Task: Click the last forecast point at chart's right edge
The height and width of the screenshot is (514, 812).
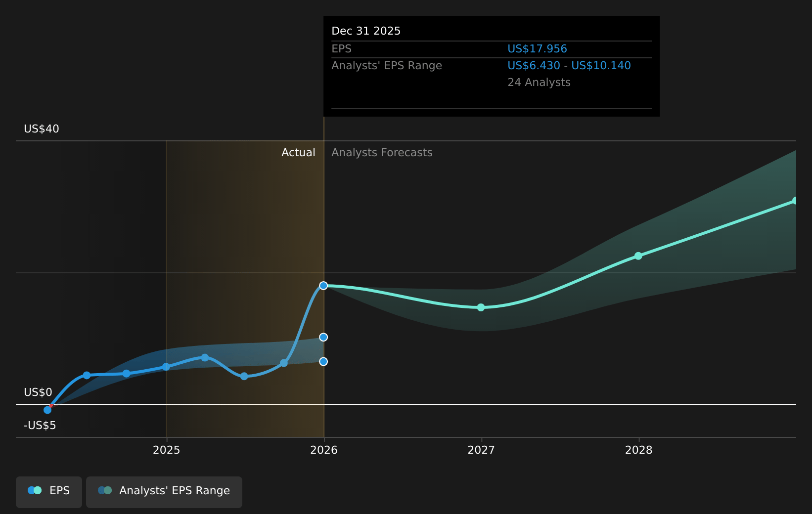Action: (795, 201)
